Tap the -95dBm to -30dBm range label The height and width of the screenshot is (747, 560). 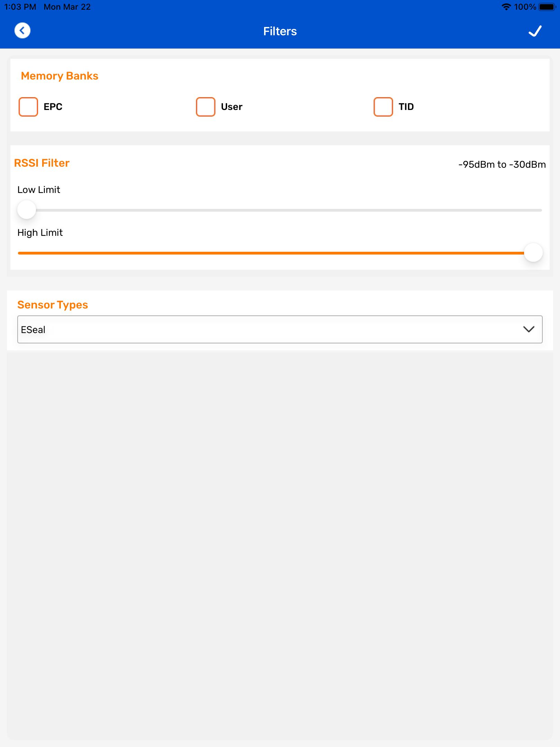click(x=502, y=164)
